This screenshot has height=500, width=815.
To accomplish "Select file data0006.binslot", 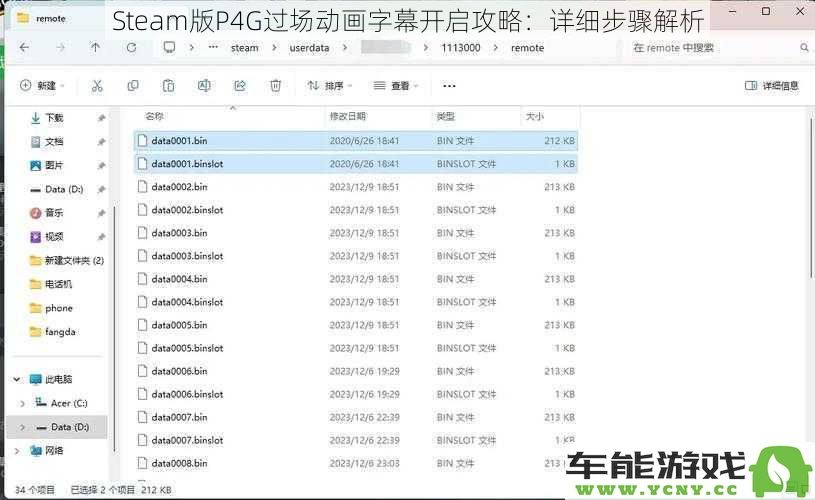I will pyautogui.click(x=356, y=394).
